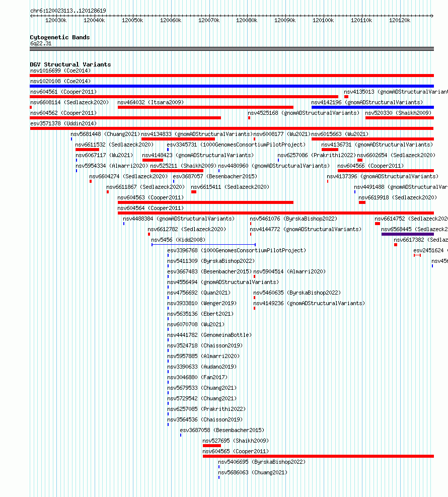Open nsv6015663 (Wu2021) variant

340,134
